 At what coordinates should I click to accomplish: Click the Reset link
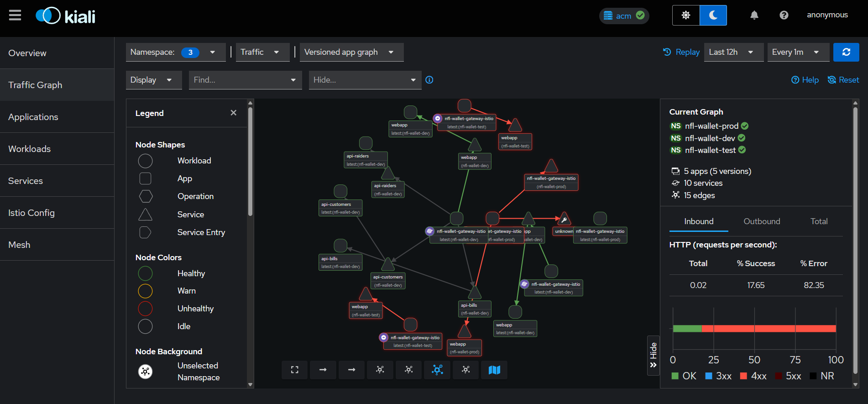(843, 80)
